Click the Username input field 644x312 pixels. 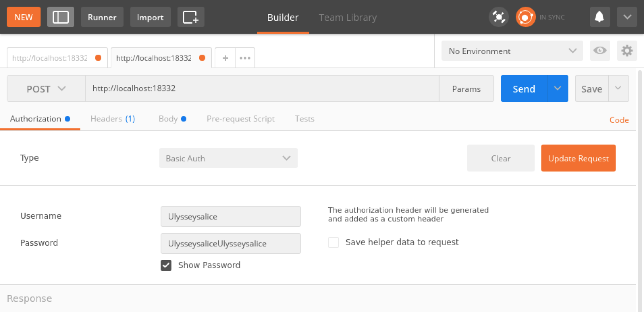[x=231, y=217]
